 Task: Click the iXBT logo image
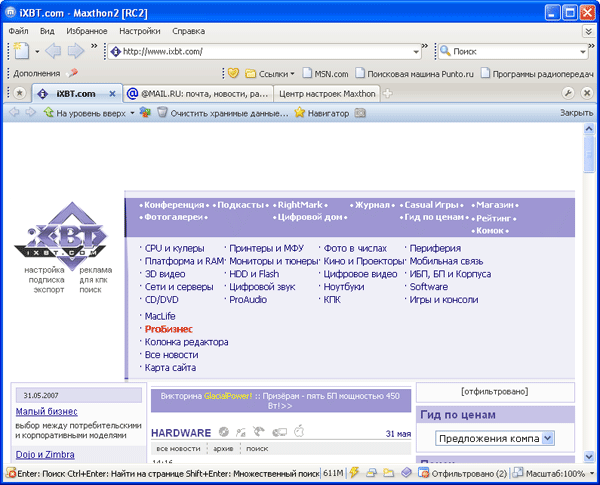tap(61, 236)
